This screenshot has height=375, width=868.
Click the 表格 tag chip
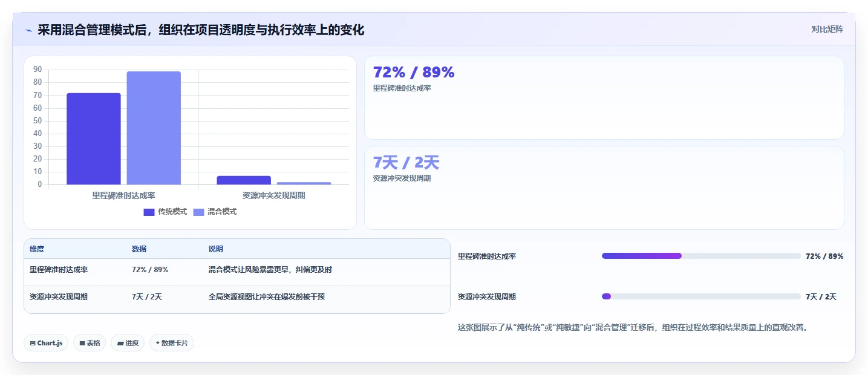tap(90, 343)
